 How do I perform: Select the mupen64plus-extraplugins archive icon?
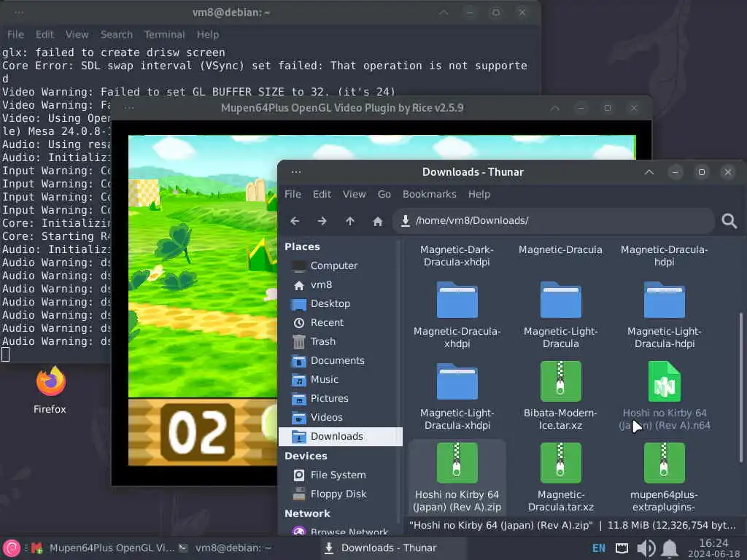tap(664, 463)
